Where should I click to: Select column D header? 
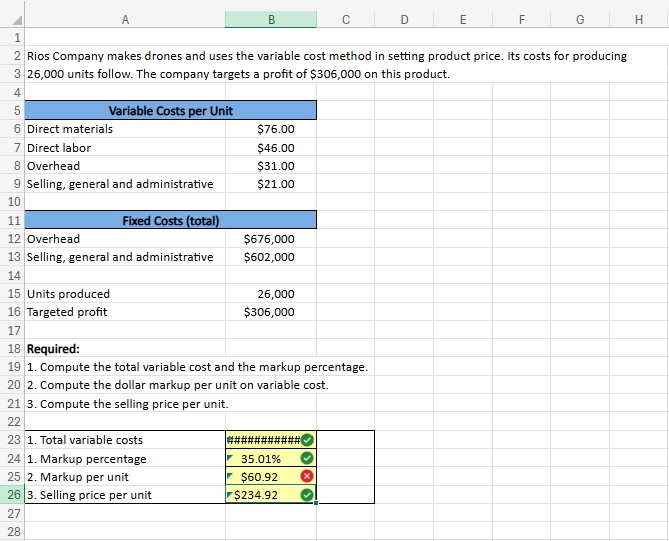click(x=404, y=20)
